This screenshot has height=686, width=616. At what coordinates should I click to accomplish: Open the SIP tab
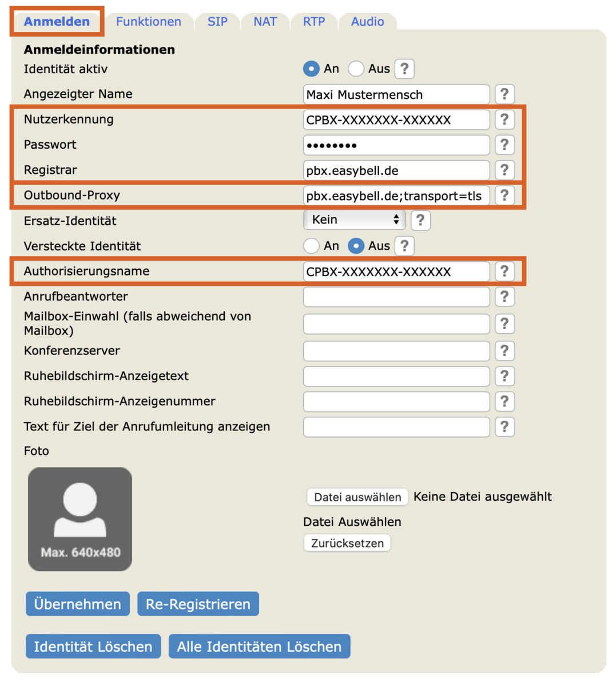point(217,22)
